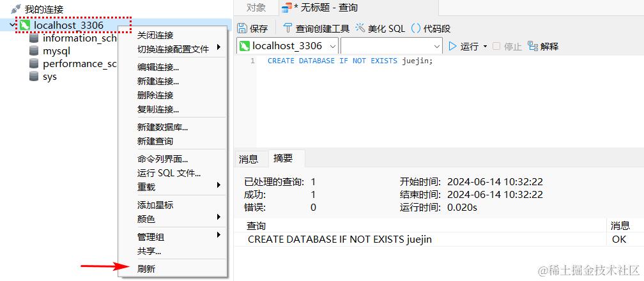Click the 查询创建工具 button label

323,28
